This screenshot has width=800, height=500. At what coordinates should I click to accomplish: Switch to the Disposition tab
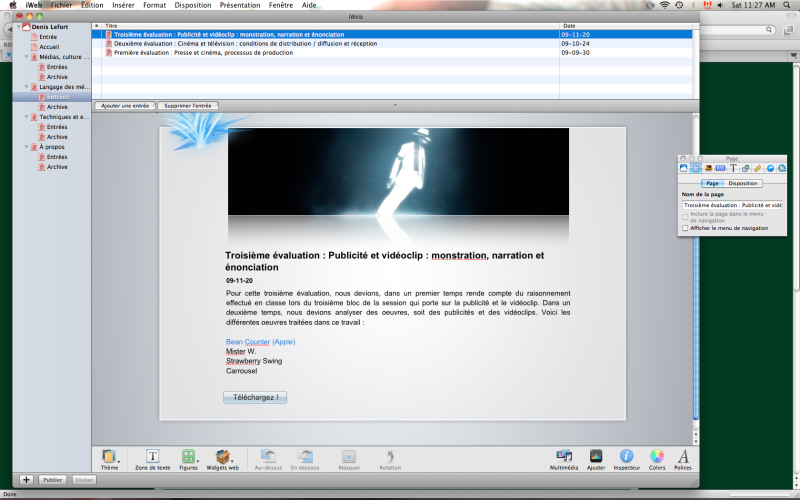743,183
